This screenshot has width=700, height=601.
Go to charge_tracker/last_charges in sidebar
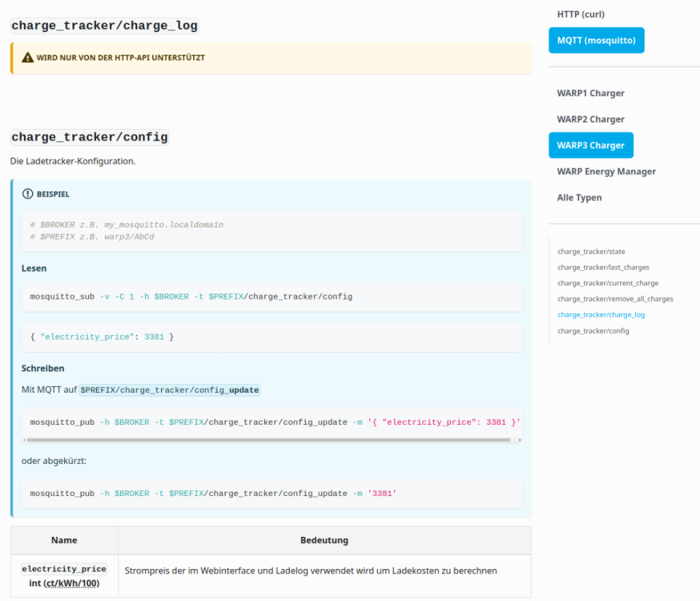point(603,268)
